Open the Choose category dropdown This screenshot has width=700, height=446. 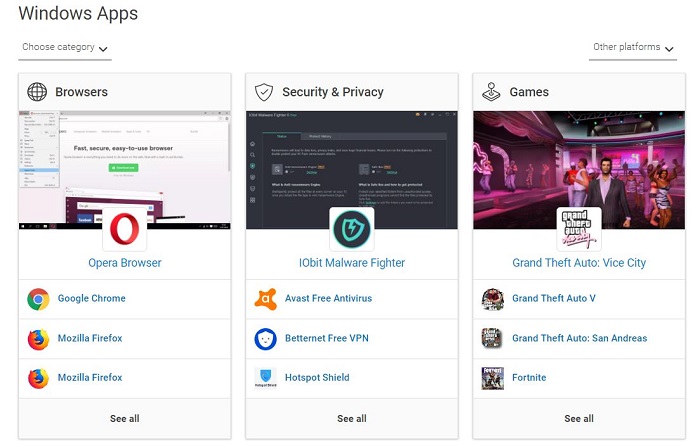pos(65,47)
